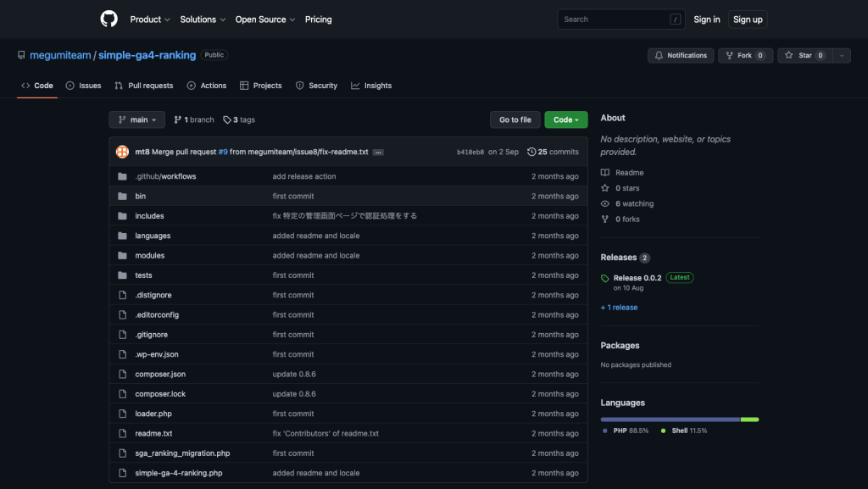Open the .github/workflows folder icon
The width and height of the screenshot is (868, 489).
pyautogui.click(x=122, y=176)
